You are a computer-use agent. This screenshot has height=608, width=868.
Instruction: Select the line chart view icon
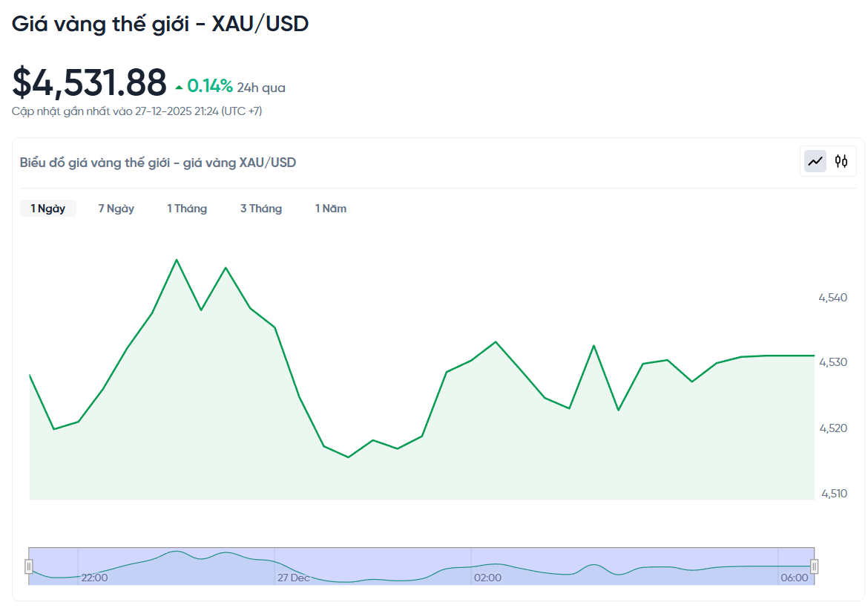click(x=815, y=161)
